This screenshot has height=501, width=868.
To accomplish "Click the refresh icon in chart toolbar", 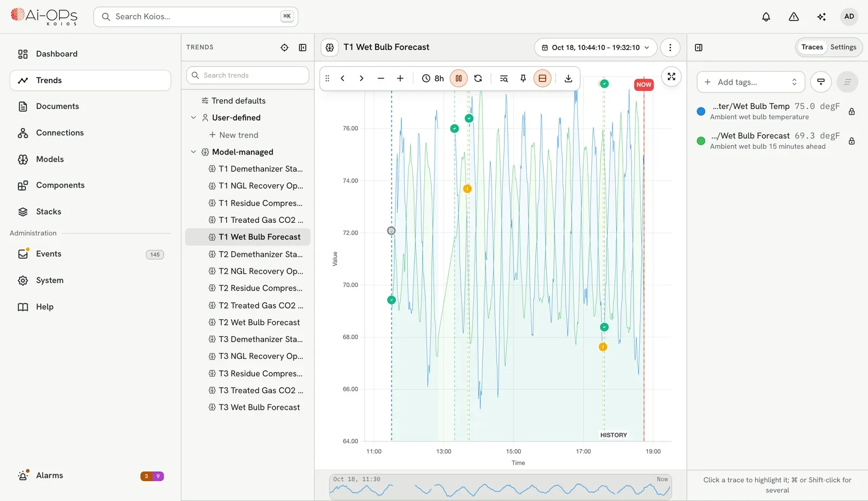I will tap(478, 79).
